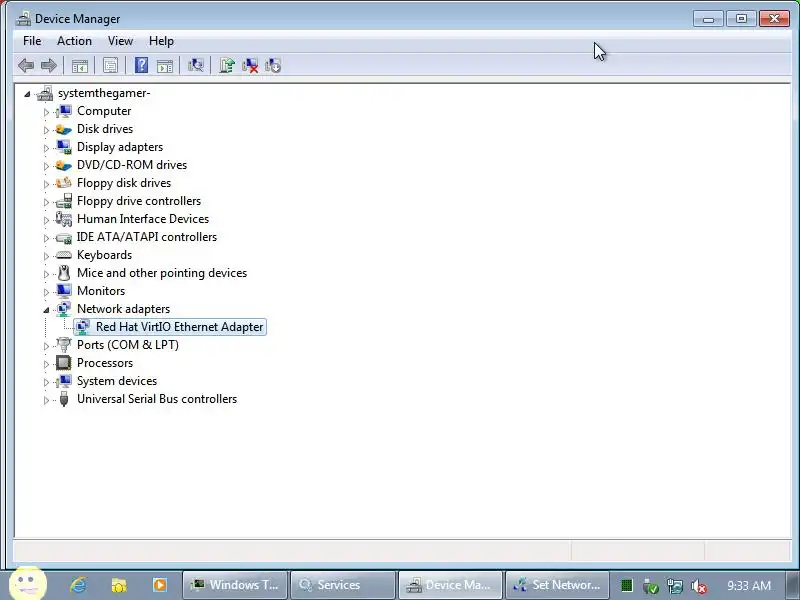Select the 'Red Hat VirtIO Ethernet Adapter' entry
Screen dimensions: 800x600
click(179, 327)
